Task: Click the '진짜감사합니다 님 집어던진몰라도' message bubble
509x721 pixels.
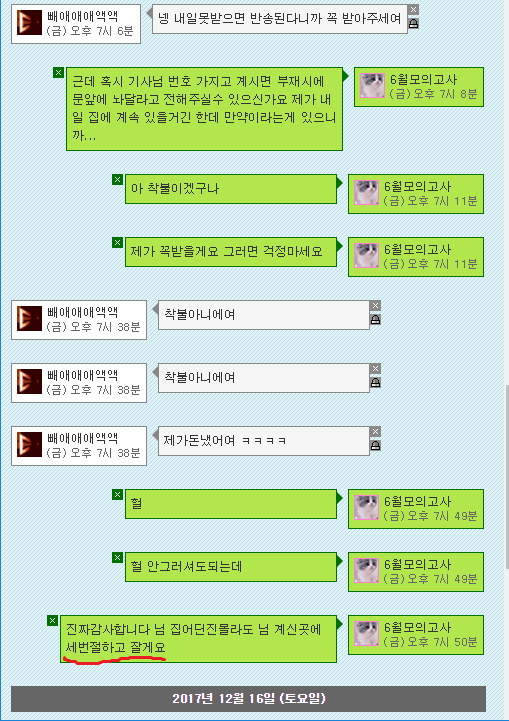Action: pyautogui.click(x=199, y=639)
